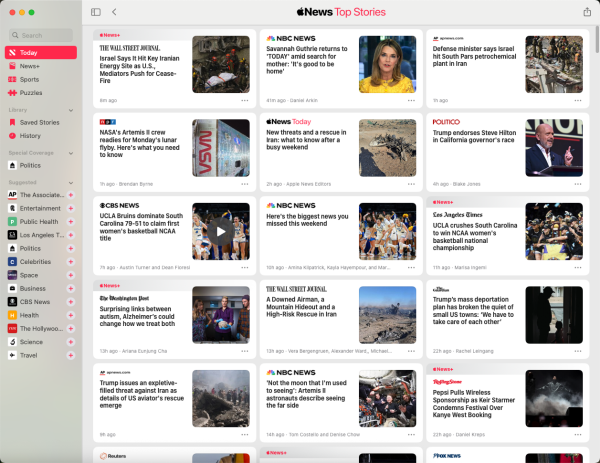Read A Downed Airman Mountain Hideout headline
This screenshot has width=600, height=463.
coord(302,307)
